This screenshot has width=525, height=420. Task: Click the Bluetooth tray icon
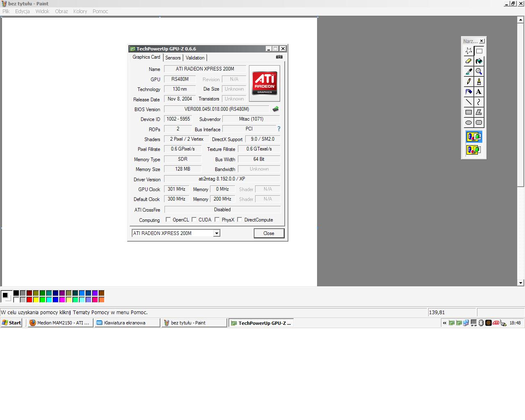(482, 323)
